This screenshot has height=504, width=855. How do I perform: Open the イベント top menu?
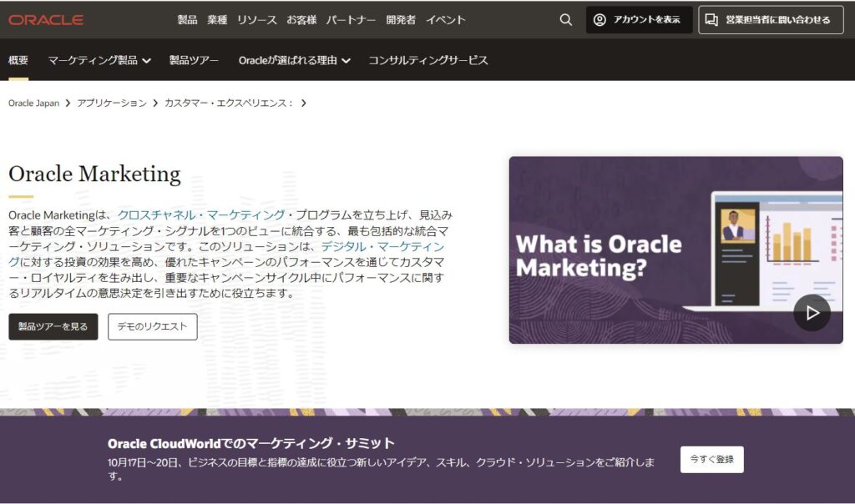[446, 20]
